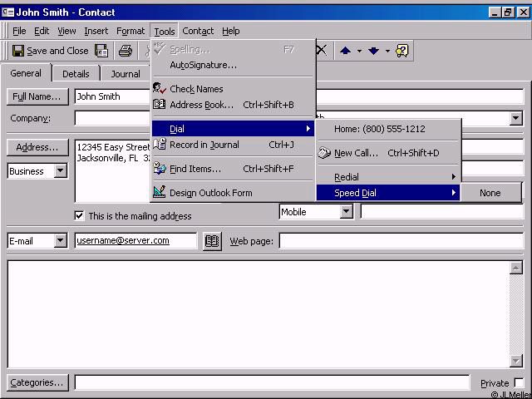Switch to the Details tab
The width and height of the screenshot is (532, 399).
[76, 74]
